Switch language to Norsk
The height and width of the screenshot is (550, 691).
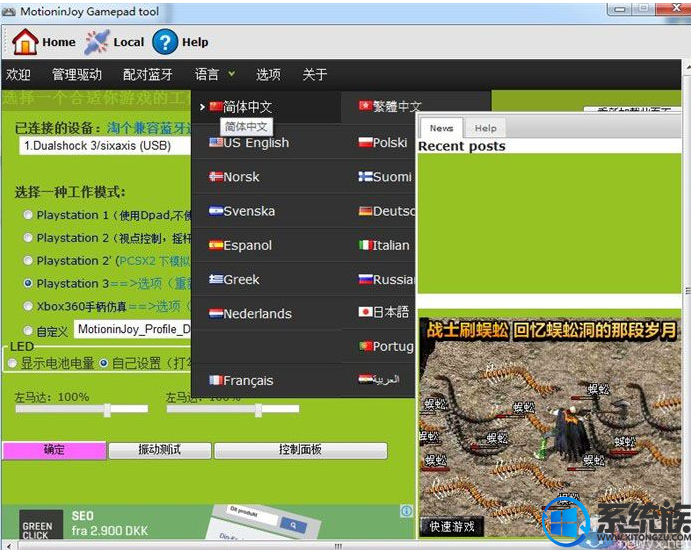click(234, 177)
